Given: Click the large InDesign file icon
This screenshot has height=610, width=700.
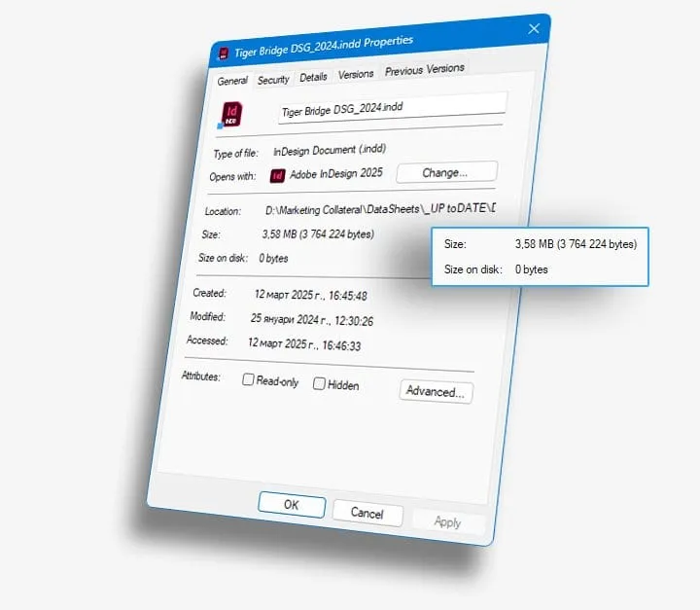Looking at the screenshot, I should tap(230, 115).
